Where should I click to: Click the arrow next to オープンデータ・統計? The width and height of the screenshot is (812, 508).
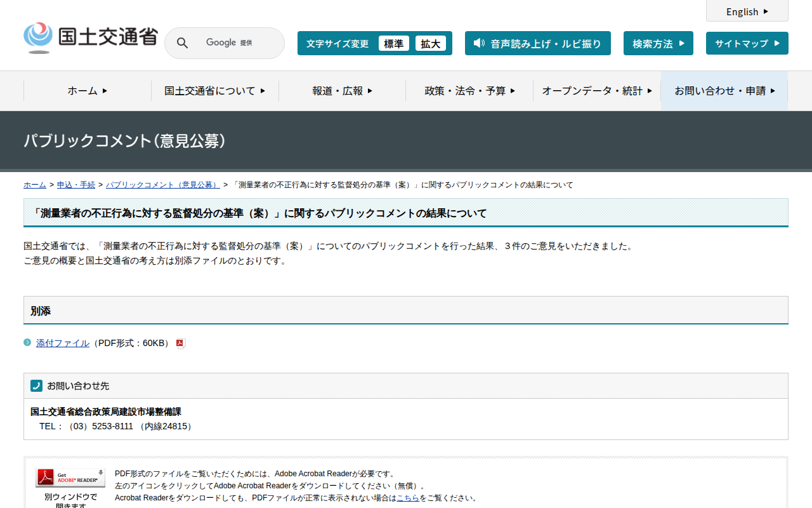click(x=650, y=91)
